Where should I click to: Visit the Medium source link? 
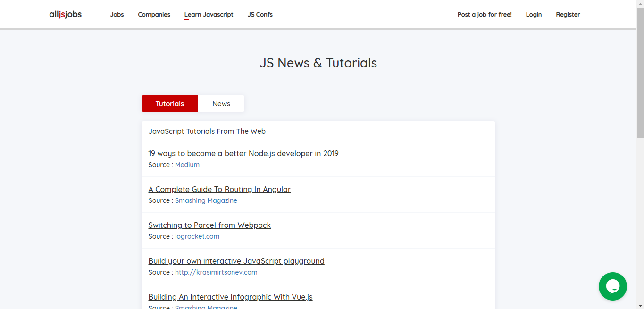coord(187,165)
